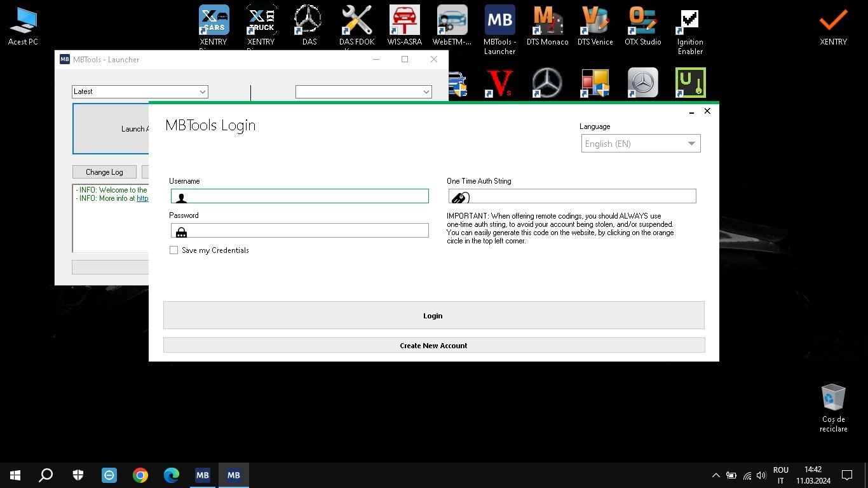Switch to the active MB taskbar window

[x=234, y=475]
